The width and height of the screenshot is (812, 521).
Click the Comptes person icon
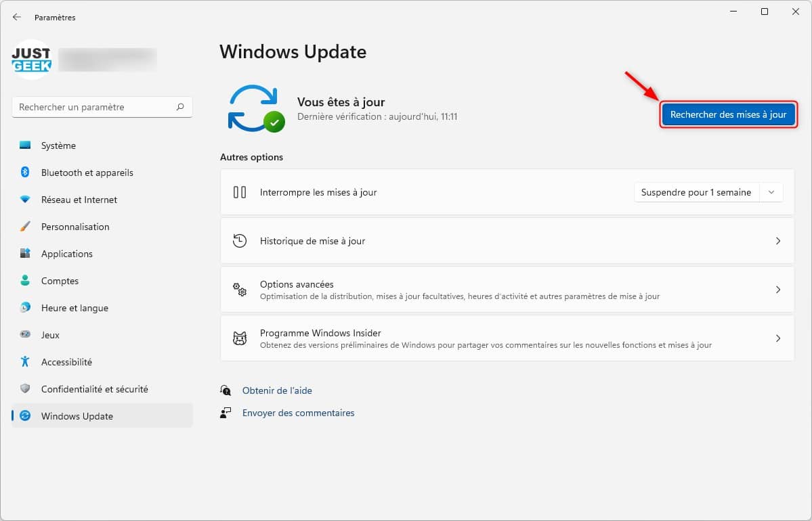tap(25, 280)
